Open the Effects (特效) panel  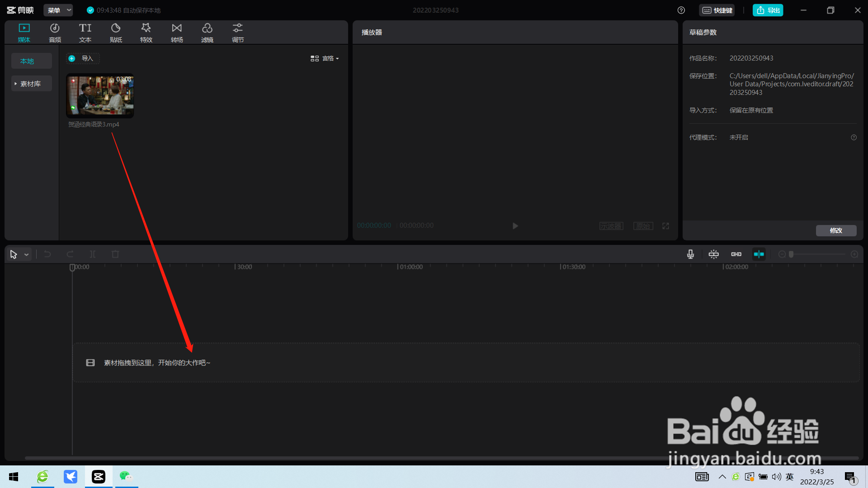click(x=146, y=33)
